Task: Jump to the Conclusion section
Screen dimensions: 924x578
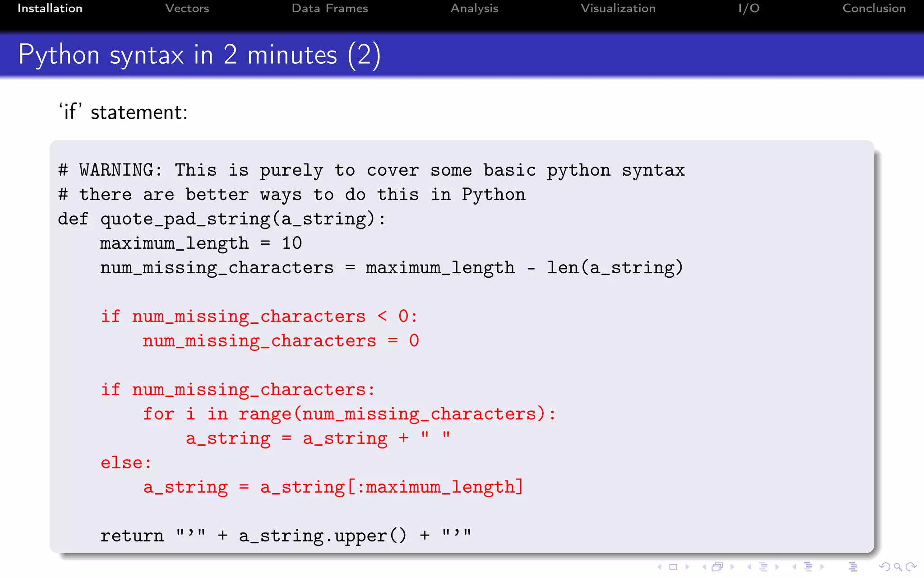Action: click(x=874, y=8)
